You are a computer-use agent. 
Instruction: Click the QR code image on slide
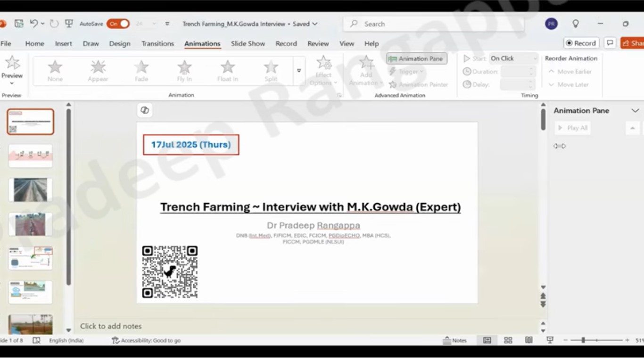(x=170, y=272)
